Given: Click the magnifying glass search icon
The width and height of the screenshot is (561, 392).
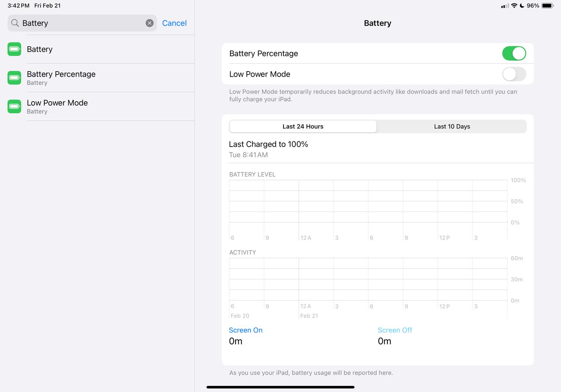Looking at the screenshot, I should 15,23.
